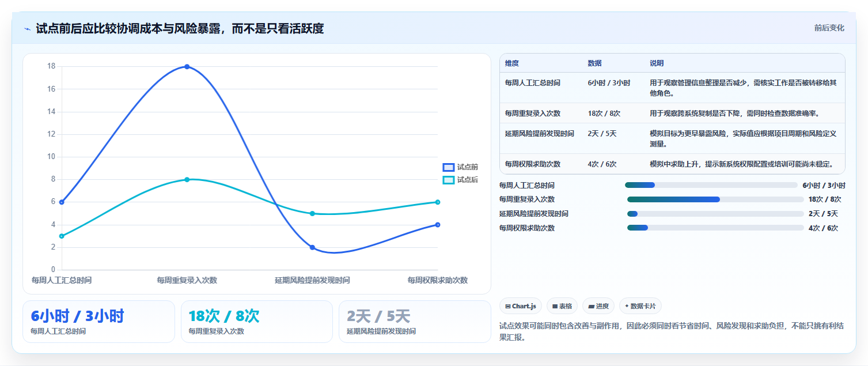This screenshot has height=366, width=868.
Task: Select table cell 延期风险提前发现时间
Action: coord(539,134)
